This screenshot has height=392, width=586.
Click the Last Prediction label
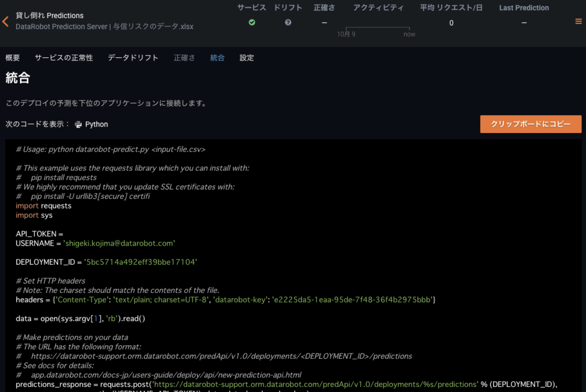(524, 8)
